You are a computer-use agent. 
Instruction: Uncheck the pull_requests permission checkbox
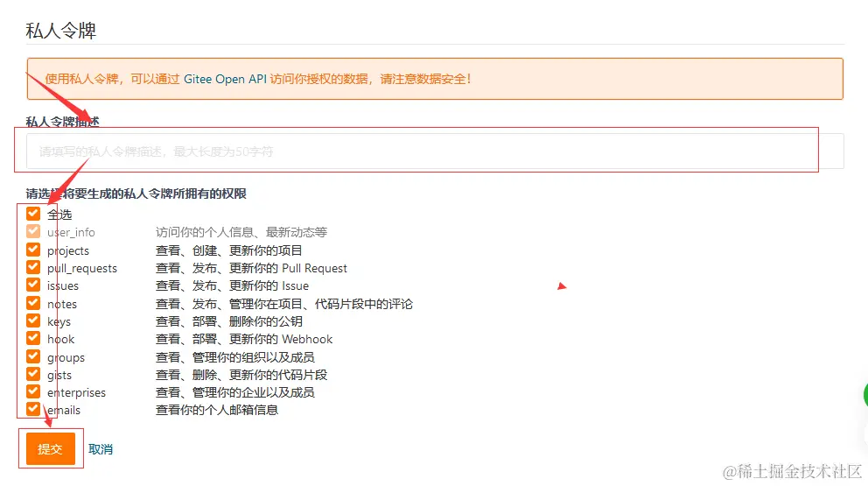pyautogui.click(x=33, y=267)
